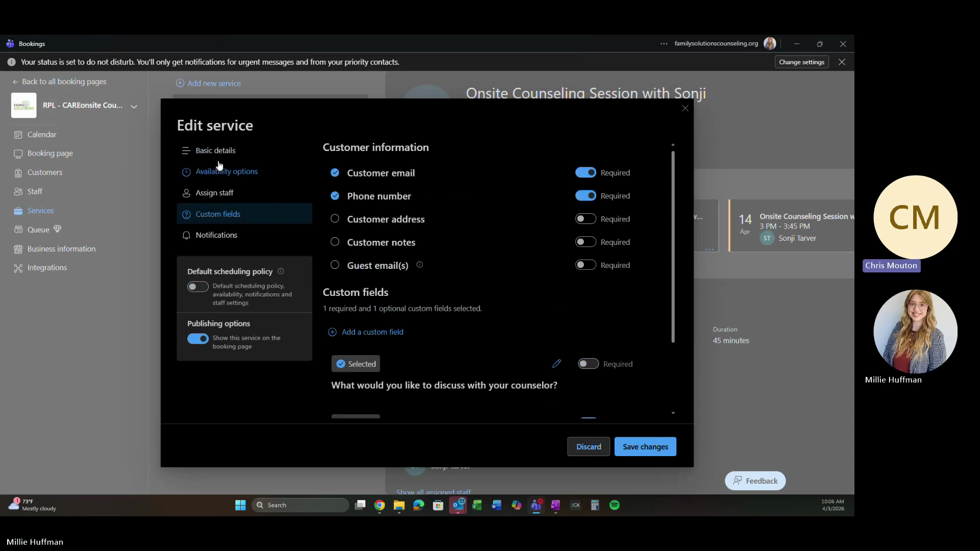Viewport: 980px width, 551px height.
Task: Click the dialog vertical scrollbar thumb
Action: [x=673, y=247]
